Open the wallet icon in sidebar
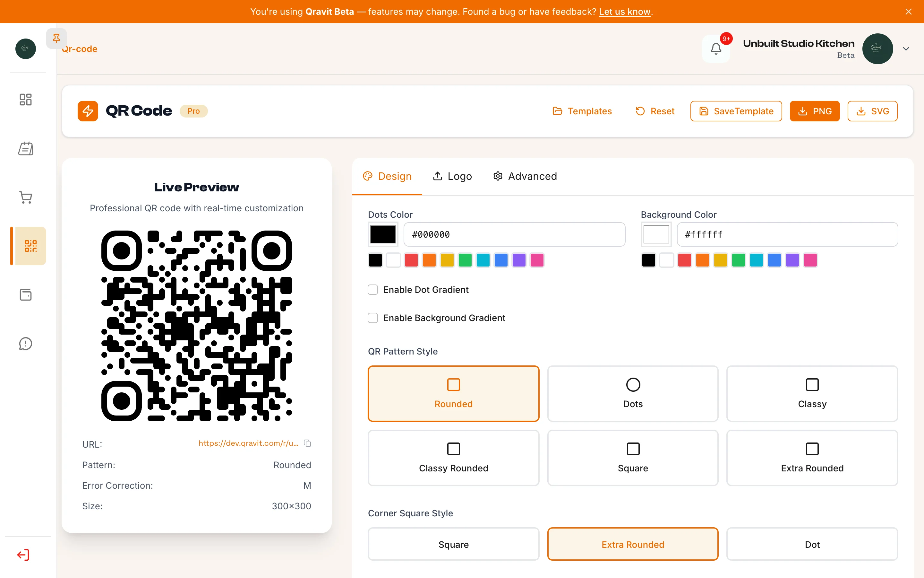 (x=26, y=295)
